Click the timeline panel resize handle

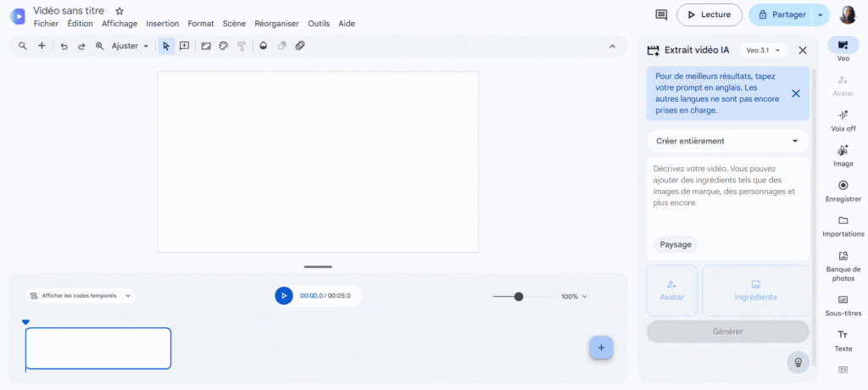pyautogui.click(x=319, y=267)
